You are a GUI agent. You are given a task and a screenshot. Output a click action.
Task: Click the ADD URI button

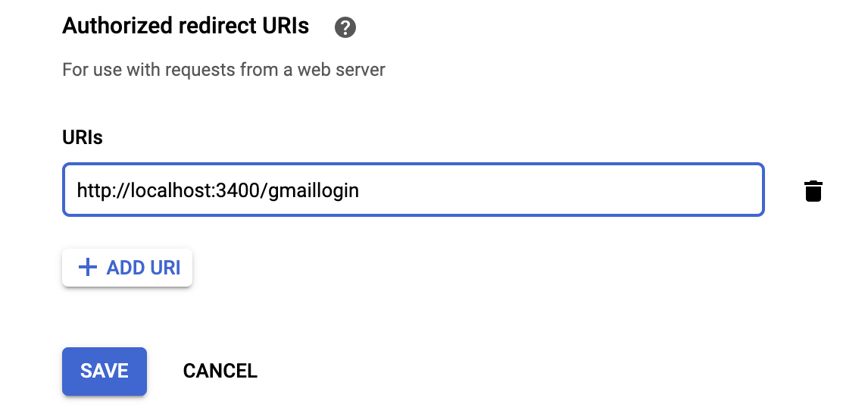(127, 268)
